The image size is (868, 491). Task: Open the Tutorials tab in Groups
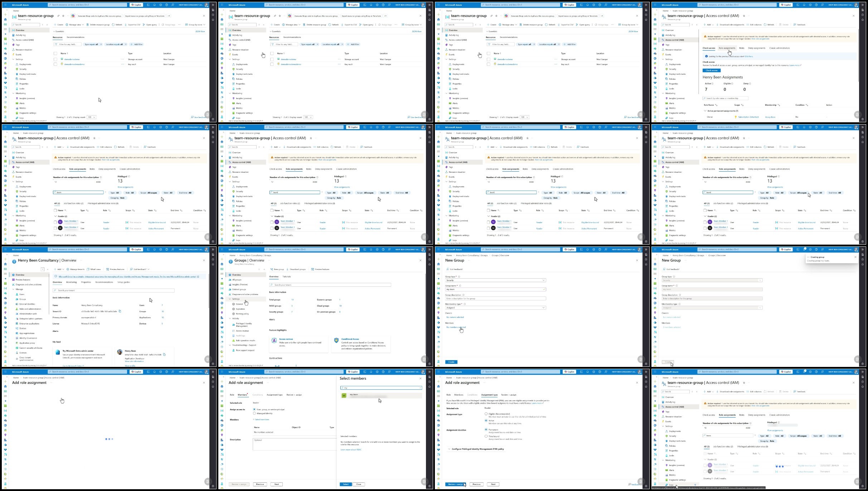pyautogui.click(x=286, y=276)
